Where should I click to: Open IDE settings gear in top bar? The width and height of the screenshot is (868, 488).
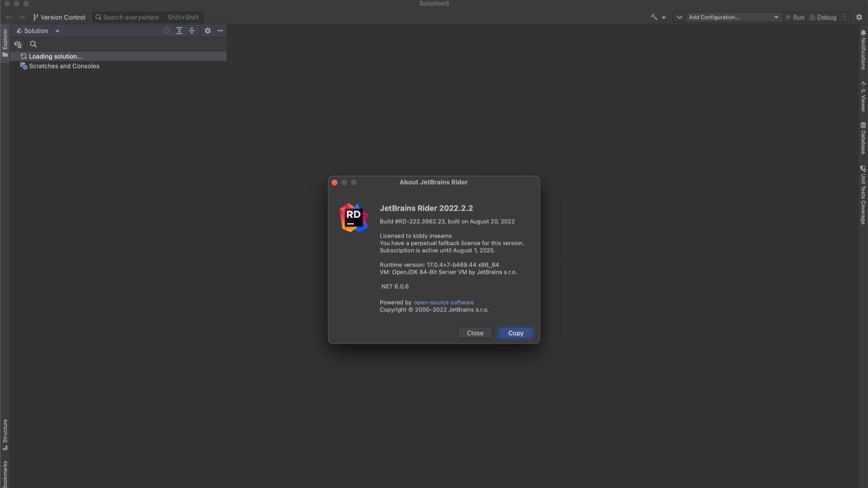tap(859, 17)
